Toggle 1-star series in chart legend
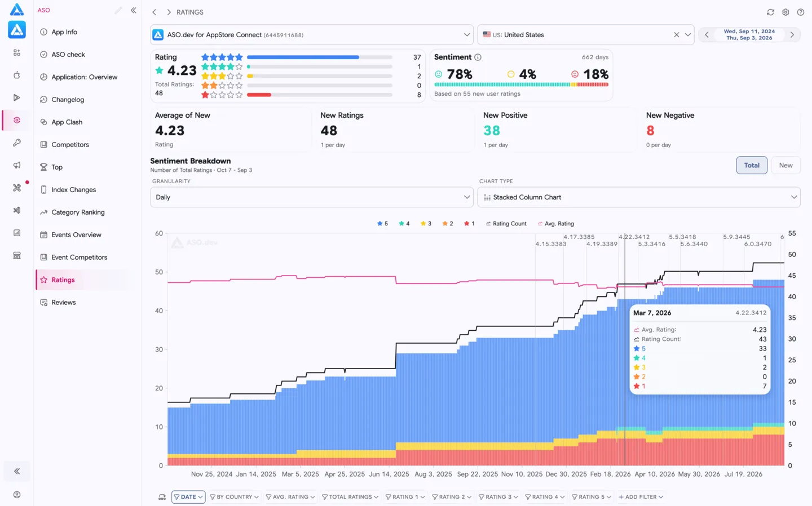The height and width of the screenshot is (506, 812). 469,224
